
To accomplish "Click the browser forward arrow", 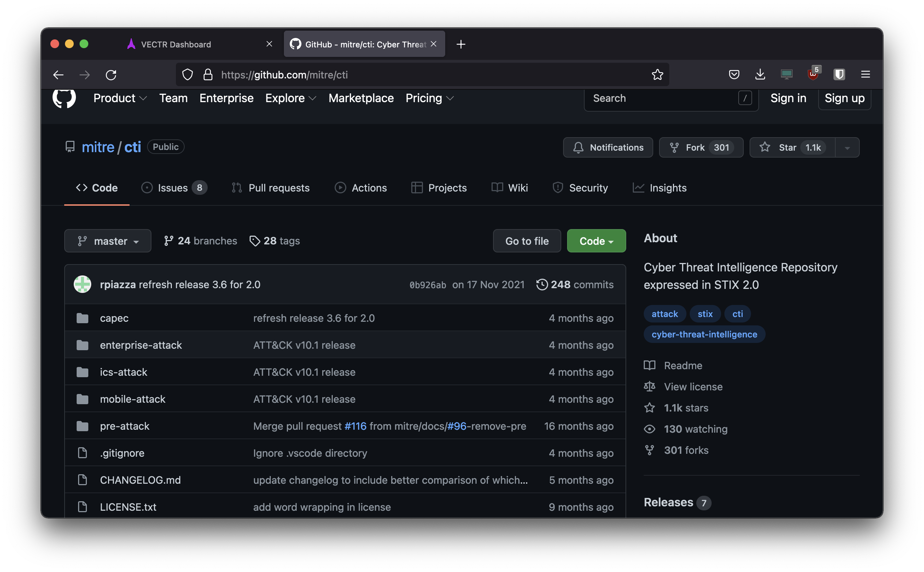I will coord(84,75).
